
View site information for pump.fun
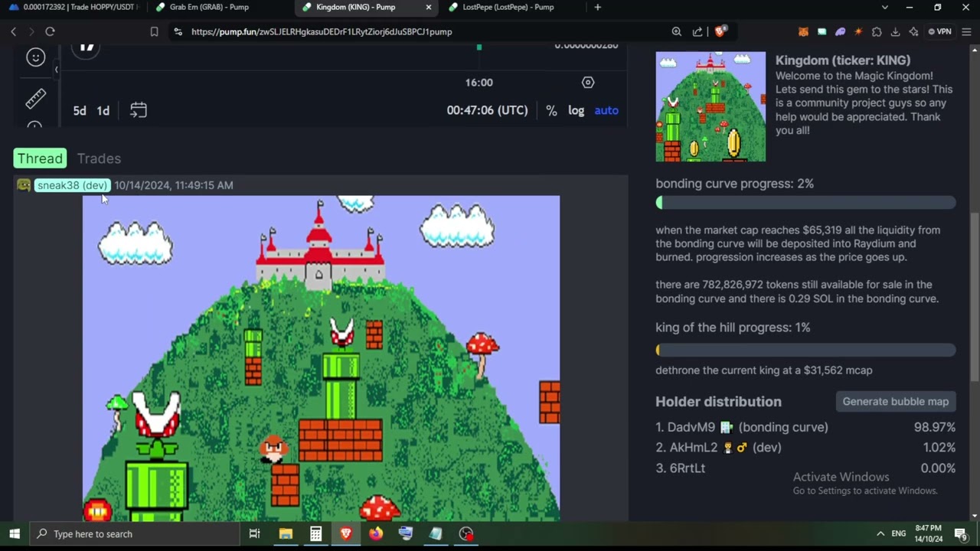point(178,31)
